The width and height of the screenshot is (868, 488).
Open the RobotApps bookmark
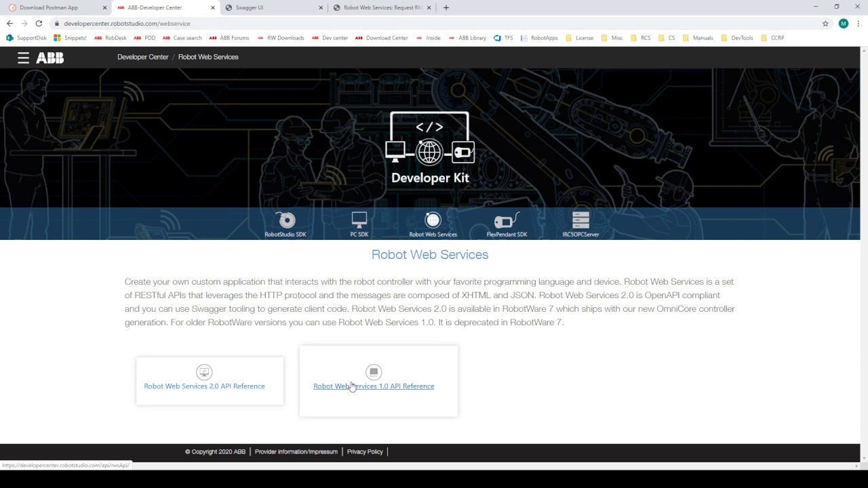(539, 38)
